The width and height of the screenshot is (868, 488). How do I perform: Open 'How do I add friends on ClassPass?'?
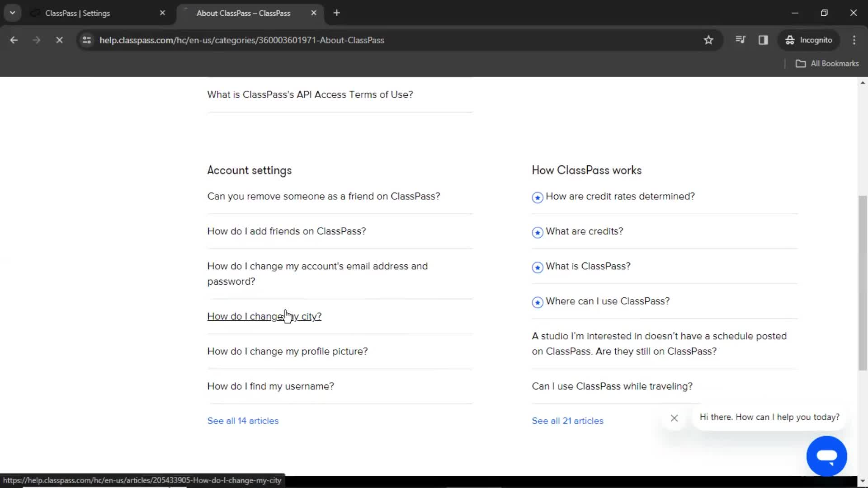pos(287,231)
